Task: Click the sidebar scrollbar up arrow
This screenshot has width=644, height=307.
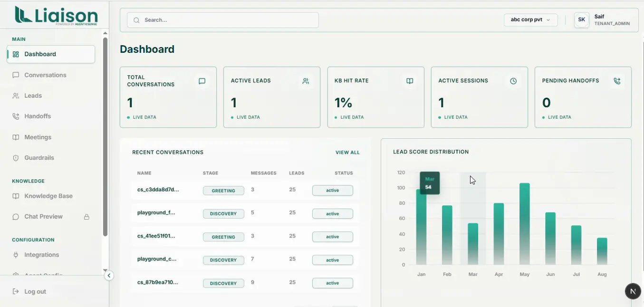Action: (x=105, y=33)
